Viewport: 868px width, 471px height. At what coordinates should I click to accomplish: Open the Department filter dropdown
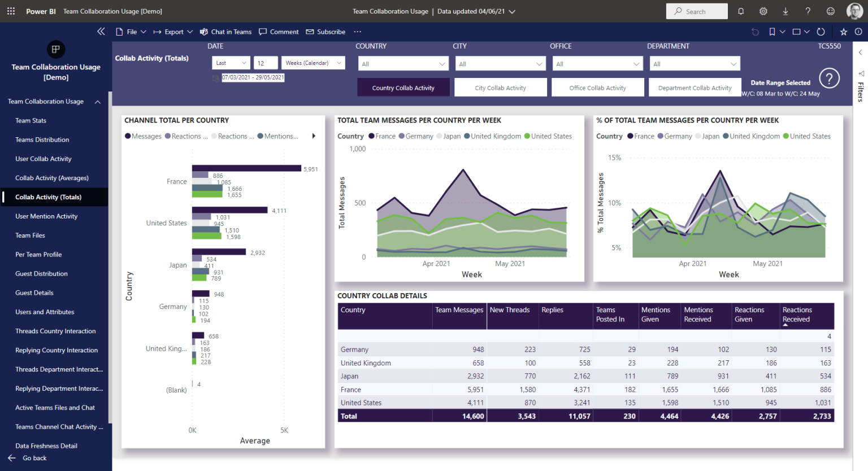[x=695, y=64]
